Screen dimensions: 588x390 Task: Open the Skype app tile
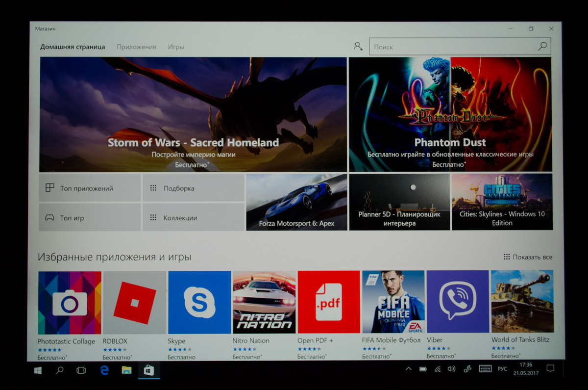[x=199, y=302]
